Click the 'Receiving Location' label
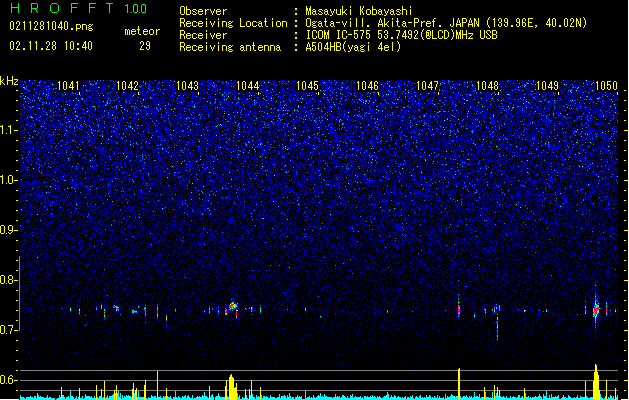Image resolution: width=629 pixels, height=400 pixels. pyautogui.click(x=233, y=23)
